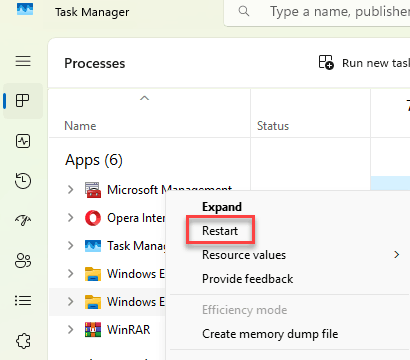This screenshot has height=360, width=410.
Task: Sort by the Status column header
Action: point(273,126)
